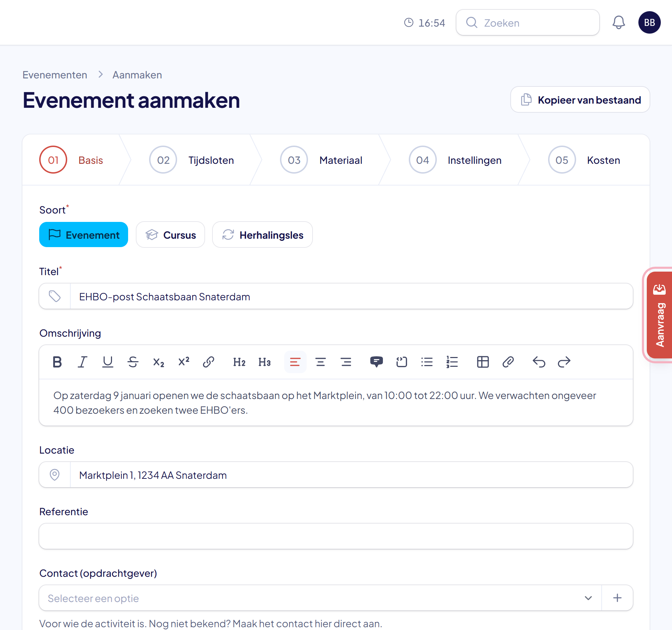Click the Kopieer van bestaand button

tap(580, 100)
